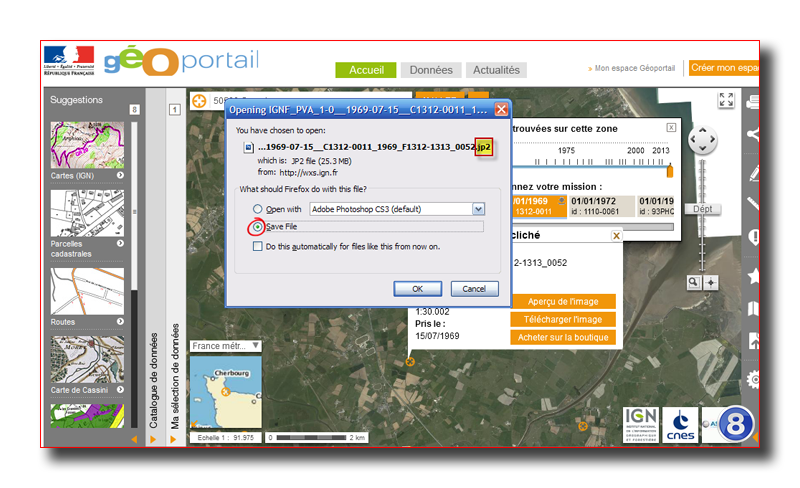
Task: Open the Routes layer thumbnail
Action: (x=87, y=291)
